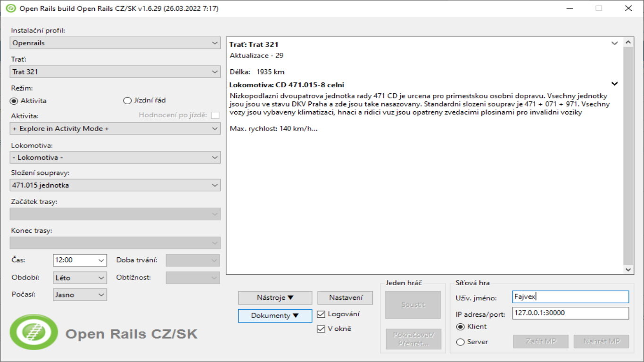Collapse the Trať: Trat 321 section chevron

pyautogui.click(x=614, y=43)
